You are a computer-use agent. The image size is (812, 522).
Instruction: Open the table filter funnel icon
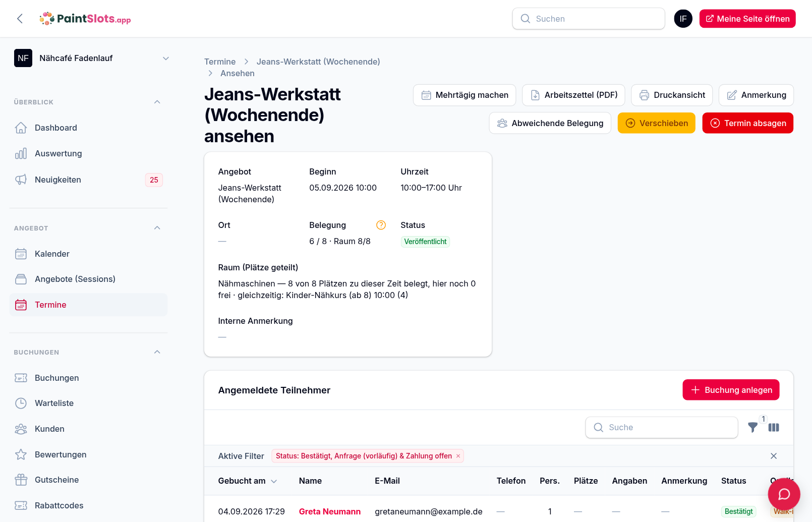pos(752,427)
